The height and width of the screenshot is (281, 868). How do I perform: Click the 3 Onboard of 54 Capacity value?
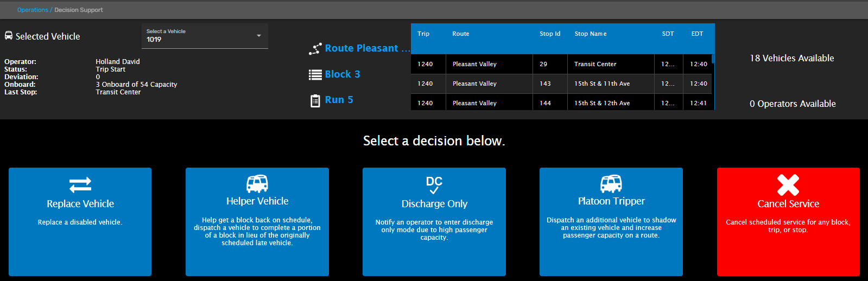click(x=136, y=85)
